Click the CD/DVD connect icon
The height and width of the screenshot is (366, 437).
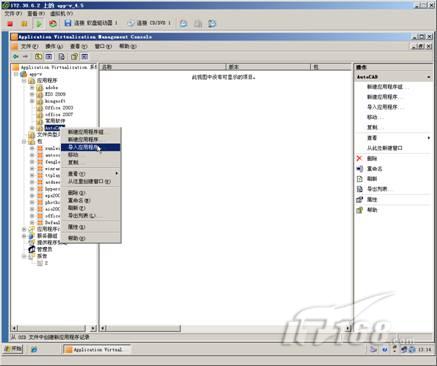point(131,23)
